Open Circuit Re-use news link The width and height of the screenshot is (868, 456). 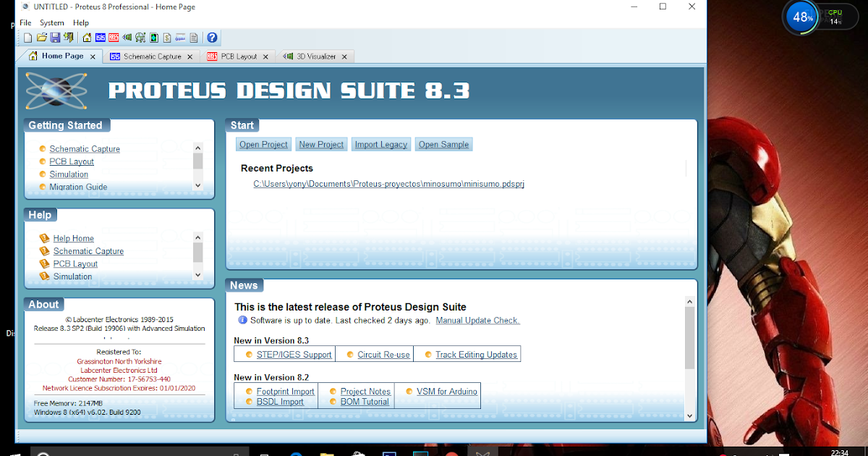point(383,355)
